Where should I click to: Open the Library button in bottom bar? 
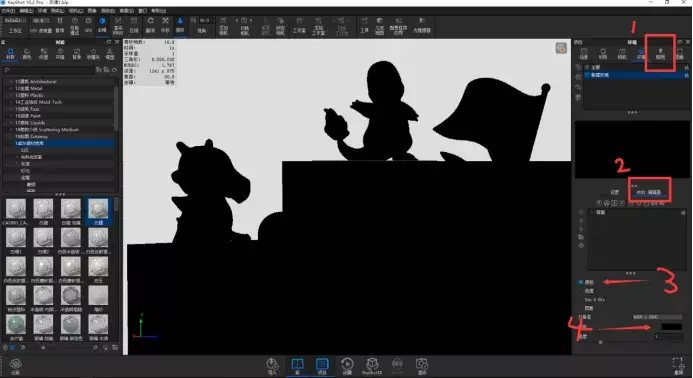[297, 366]
